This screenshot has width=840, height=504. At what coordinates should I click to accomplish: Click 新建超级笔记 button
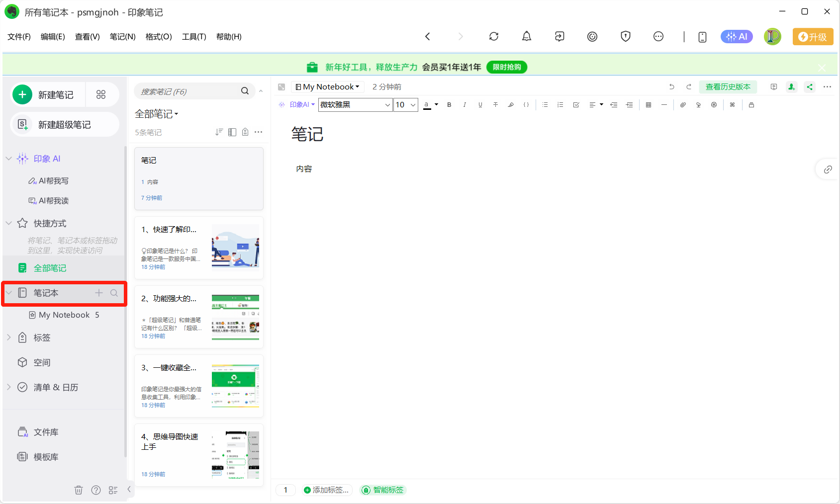[x=65, y=125]
